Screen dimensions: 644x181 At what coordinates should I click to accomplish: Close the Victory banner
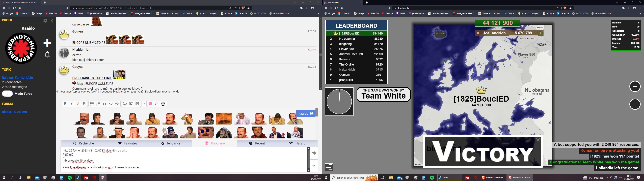538,140
